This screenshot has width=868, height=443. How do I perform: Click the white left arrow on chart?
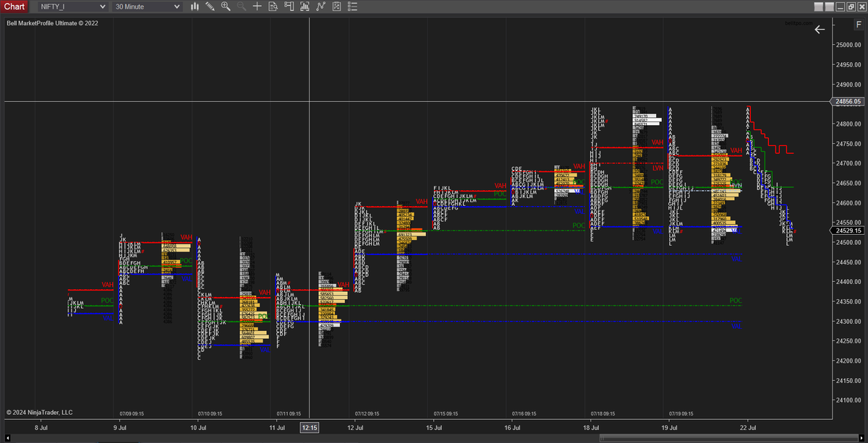click(x=820, y=30)
